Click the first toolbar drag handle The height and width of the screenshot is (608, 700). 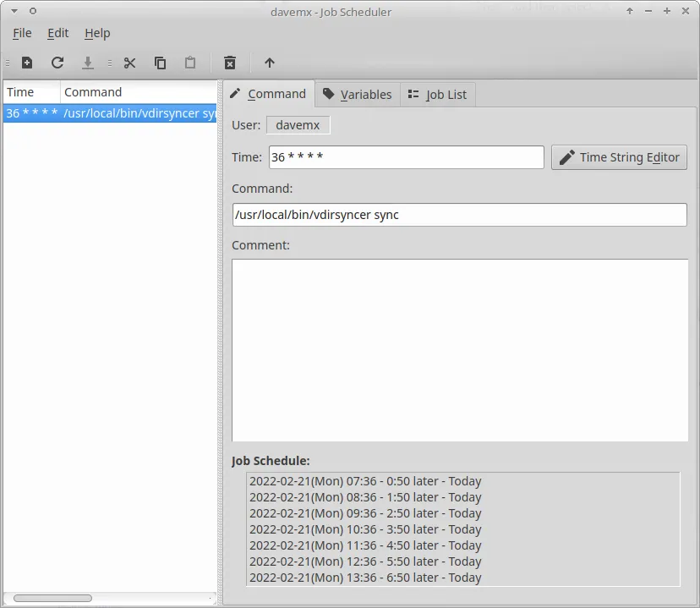[x=8, y=63]
